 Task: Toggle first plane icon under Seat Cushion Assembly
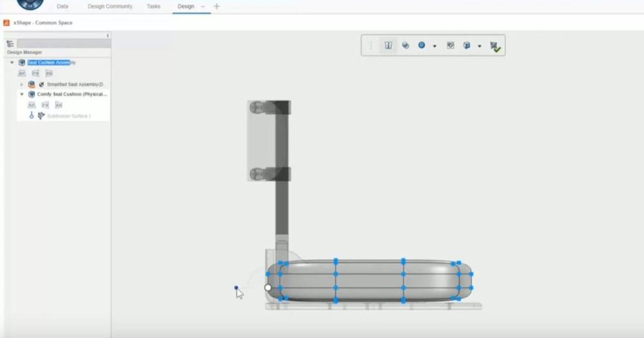(21, 74)
